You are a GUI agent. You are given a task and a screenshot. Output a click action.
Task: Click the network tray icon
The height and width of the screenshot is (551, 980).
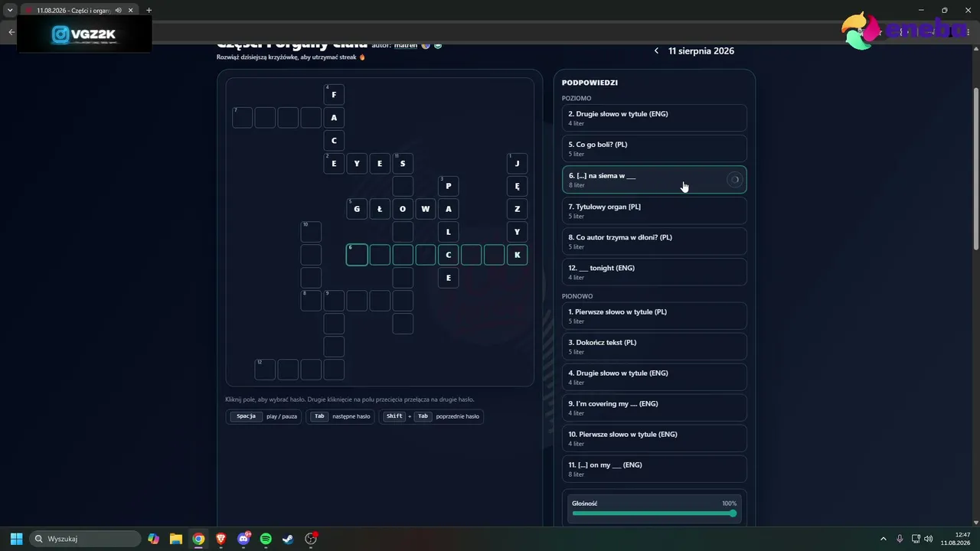(x=915, y=539)
